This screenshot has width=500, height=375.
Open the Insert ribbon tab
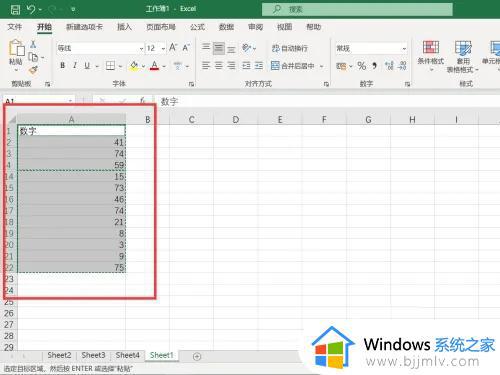pyautogui.click(x=124, y=27)
